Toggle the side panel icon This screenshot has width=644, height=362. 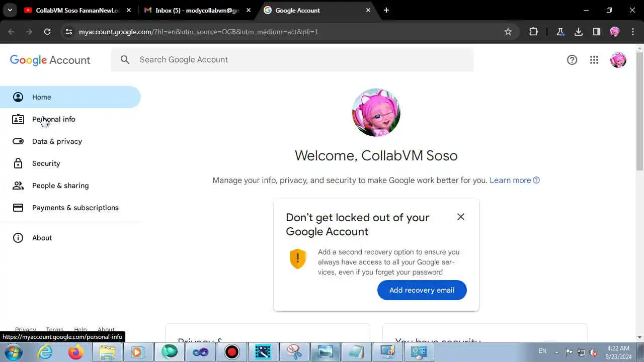coord(597,32)
